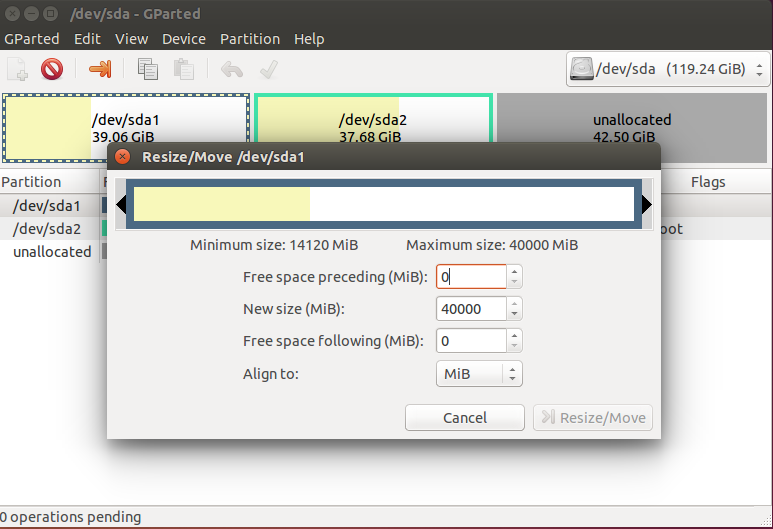Viewport: 773px width, 529px height.
Task: Click the Minimum size: 14120 MiB label
Action: pos(274,245)
